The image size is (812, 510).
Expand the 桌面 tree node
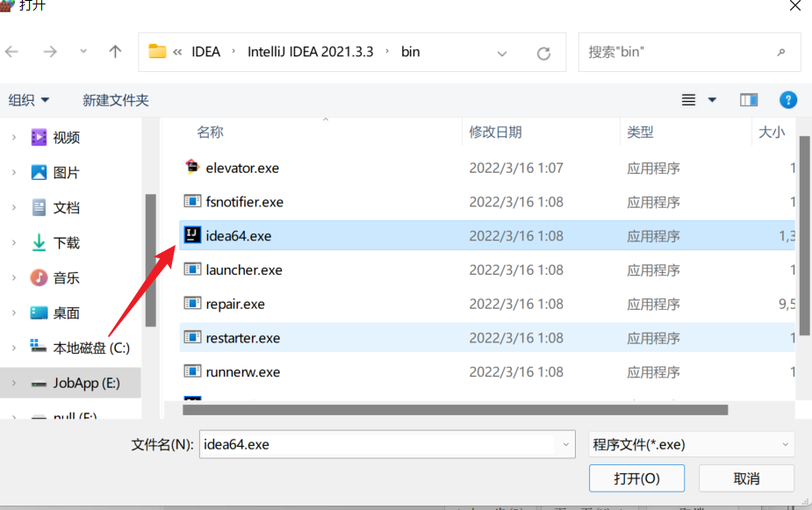point(13,313)
